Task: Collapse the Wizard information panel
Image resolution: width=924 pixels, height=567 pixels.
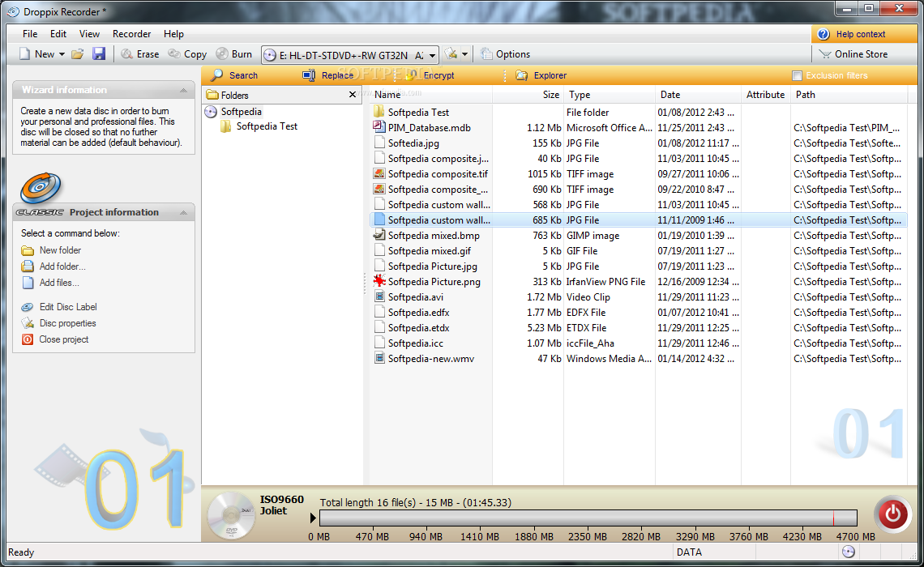Action: pyautogui.click(x=183, y=90)
